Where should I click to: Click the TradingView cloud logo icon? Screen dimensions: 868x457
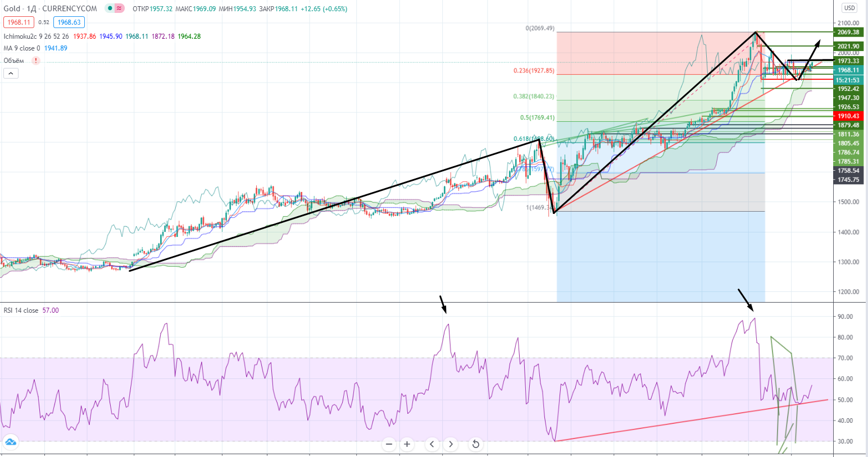pos(10,442)
